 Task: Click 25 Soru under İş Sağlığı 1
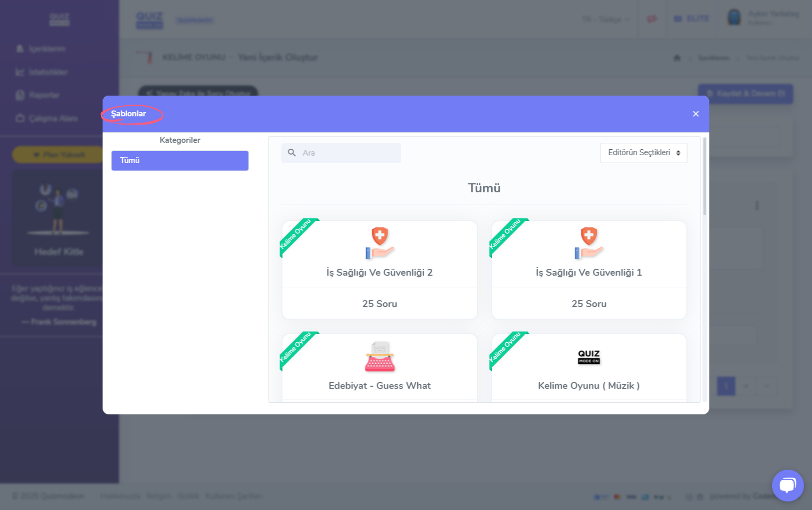point(589,304)
